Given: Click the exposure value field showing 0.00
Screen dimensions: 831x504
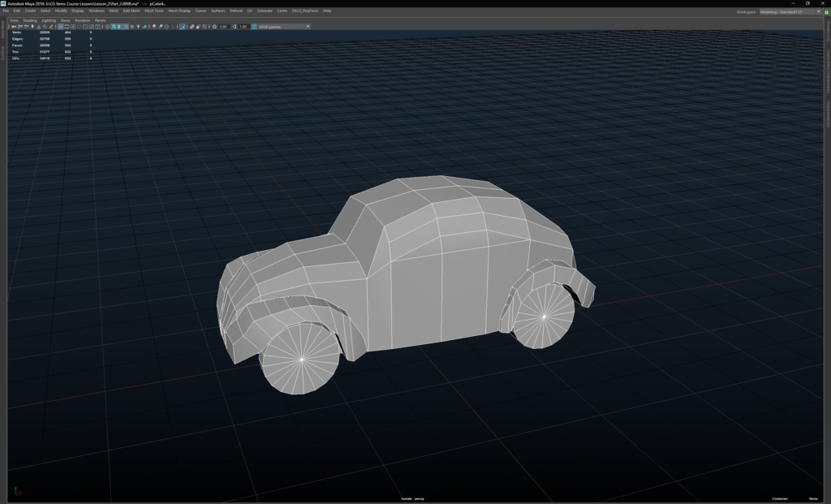Looking at the screenshot, I should coord(223,27).
